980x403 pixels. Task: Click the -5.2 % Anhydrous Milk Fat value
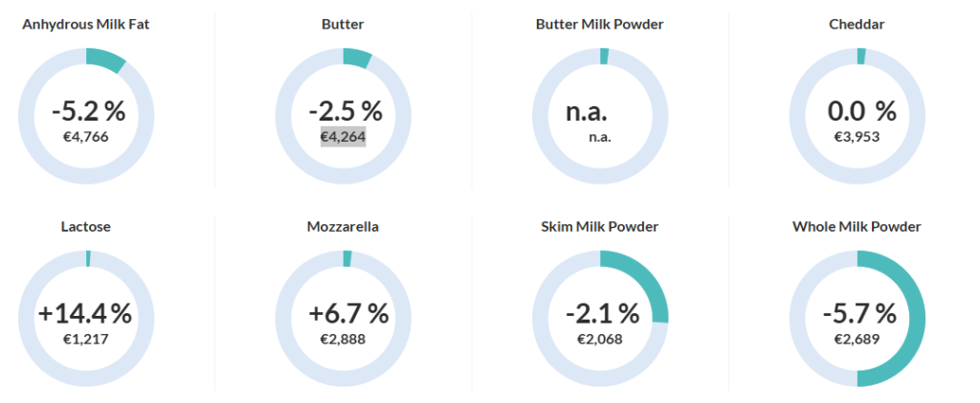pos(88,111)
